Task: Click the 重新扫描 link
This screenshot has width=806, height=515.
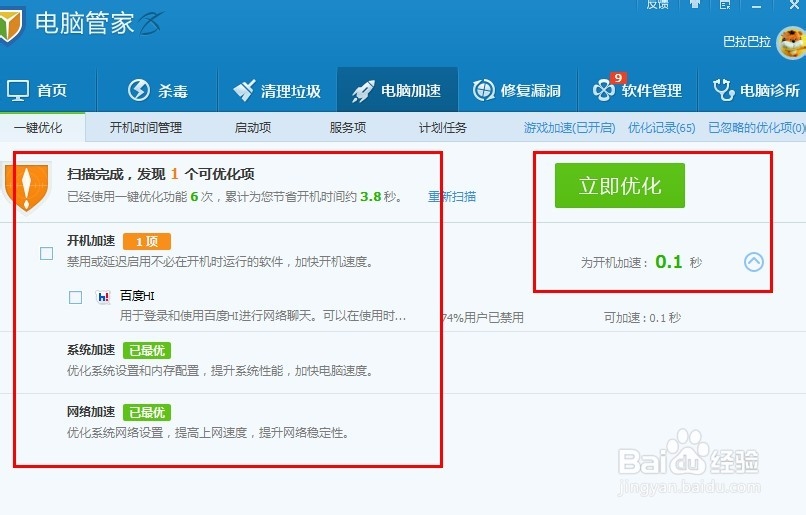Action: point(452,196)
